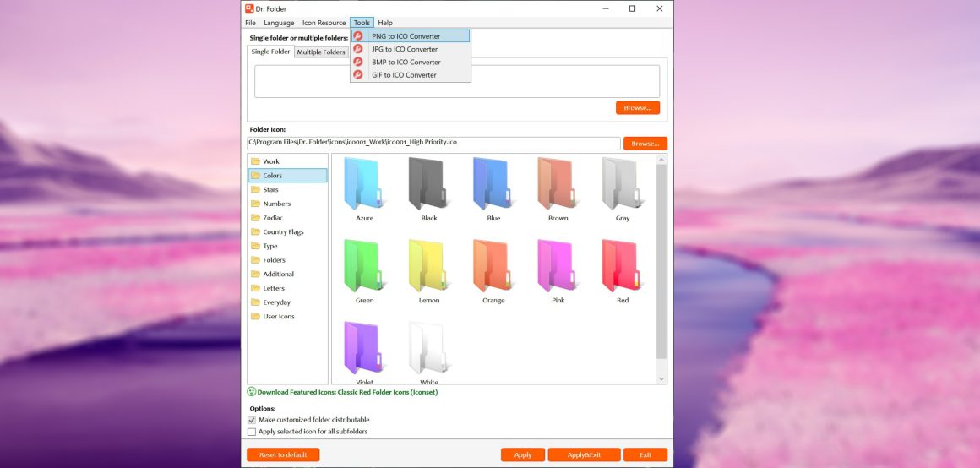Choose PNG to ICO Converter

[x=410, y=36]
